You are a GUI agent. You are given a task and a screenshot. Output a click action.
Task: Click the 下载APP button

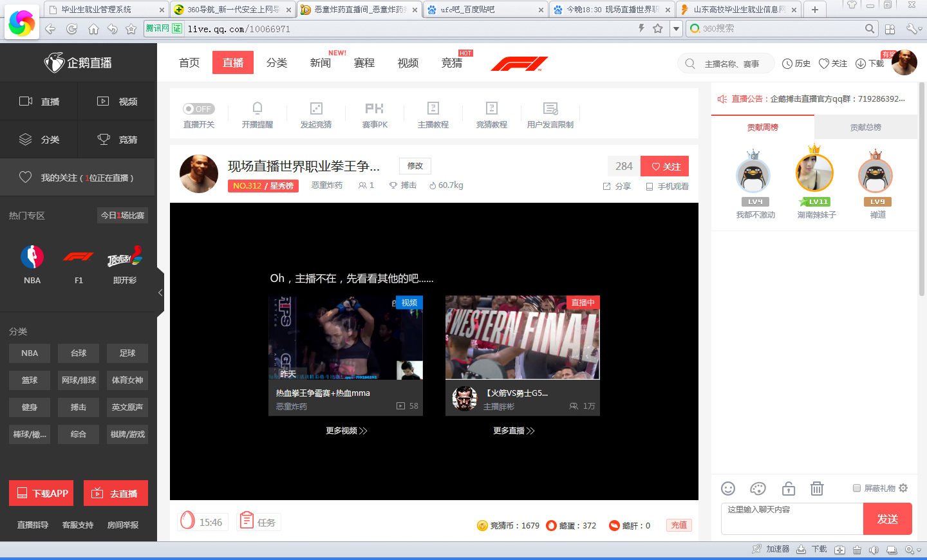[x=41, y=493]
